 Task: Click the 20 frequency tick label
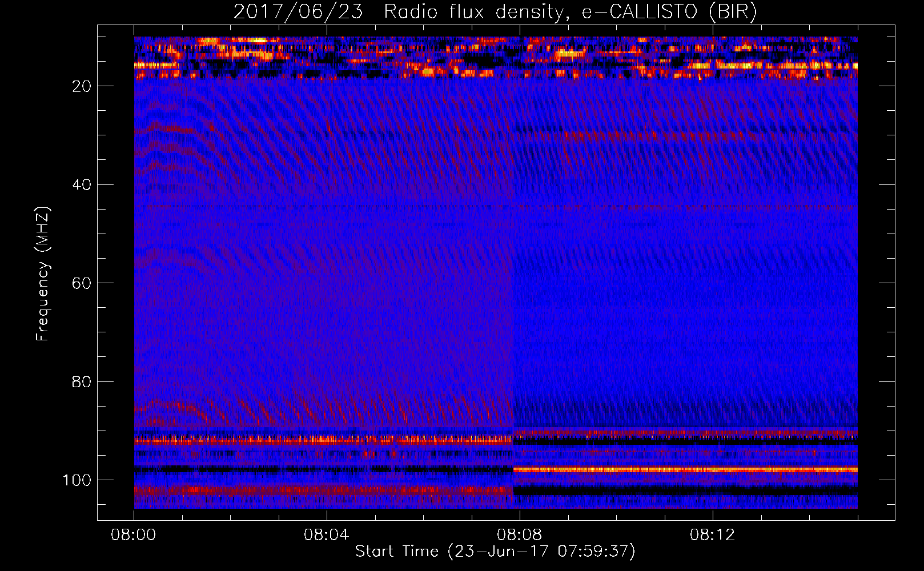tap(82, 86)
